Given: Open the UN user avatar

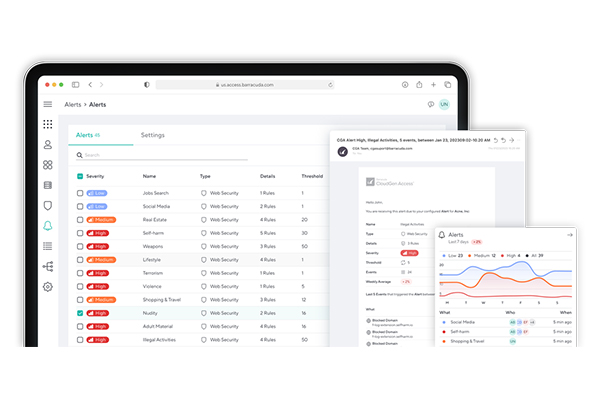Looking at the screenshot, I should click(444, 104).
